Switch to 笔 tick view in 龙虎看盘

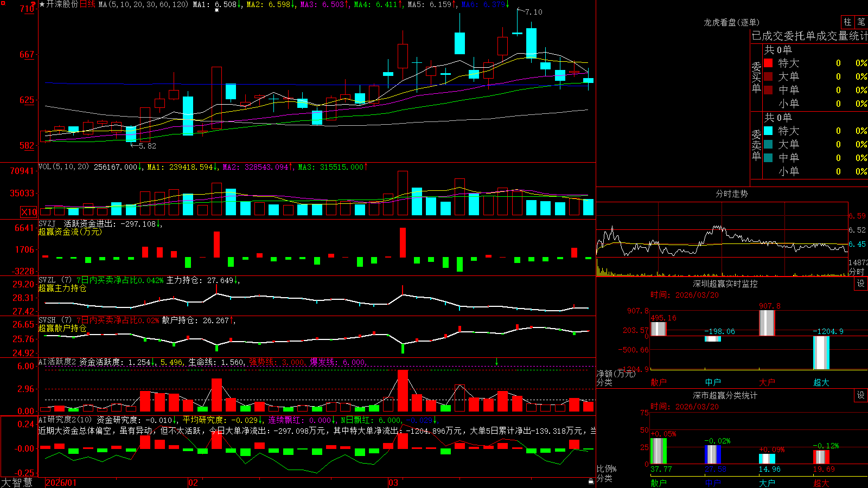coord(861,22)
